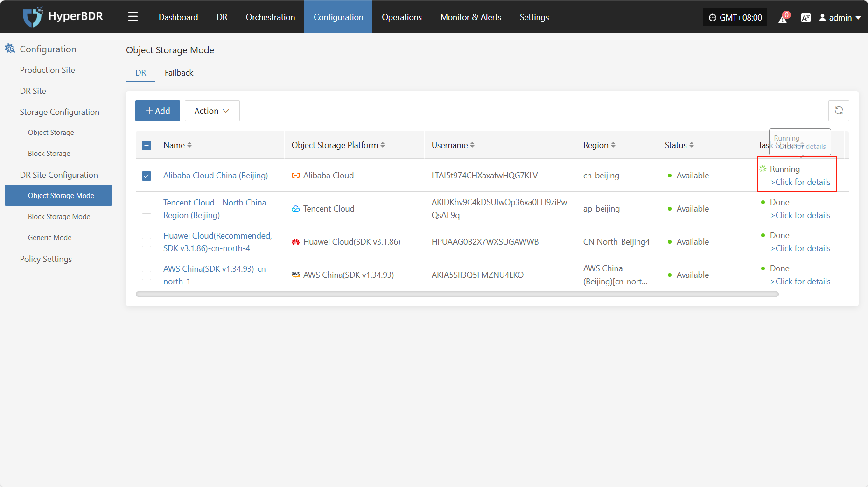Sort by Status column arrows

pyautogui.click(x=692, y=145)
